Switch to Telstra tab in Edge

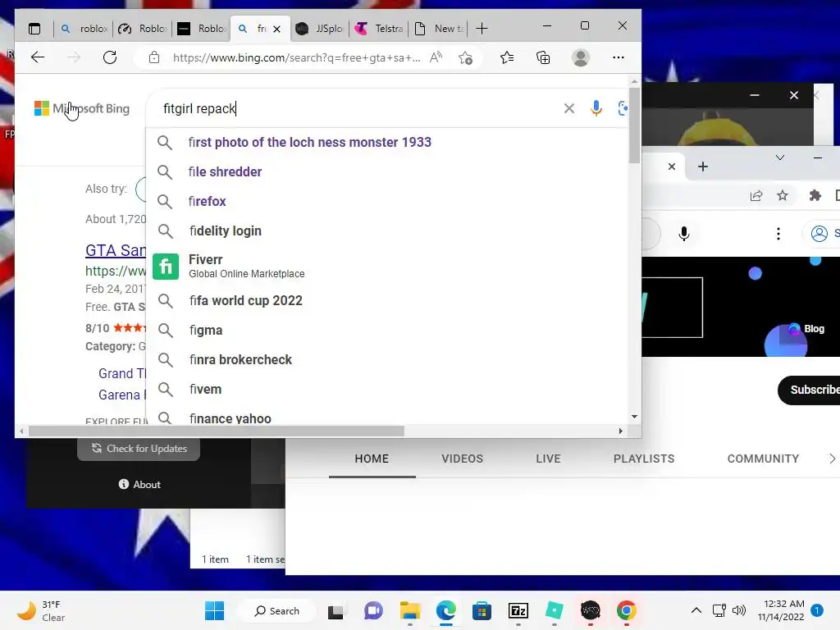click(x=379, y=29)
